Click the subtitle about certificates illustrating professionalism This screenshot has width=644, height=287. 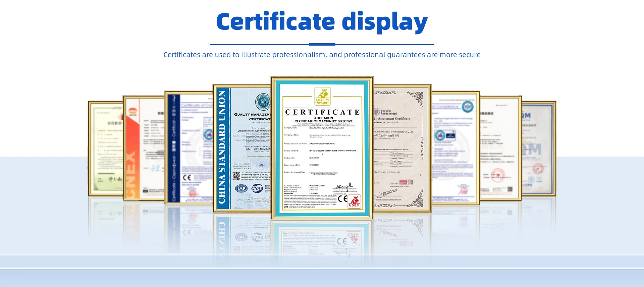point(322,55)
